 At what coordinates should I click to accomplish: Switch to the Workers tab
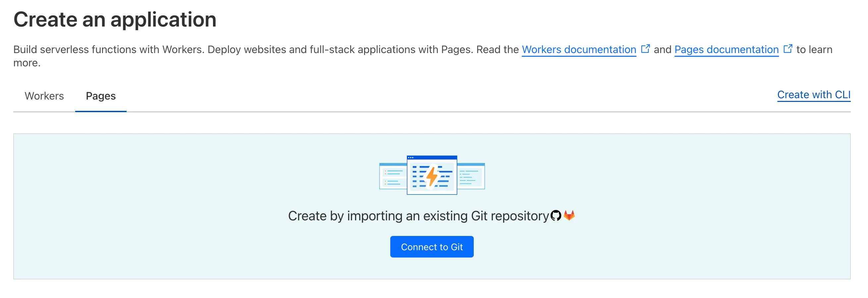[x=44, y=96]
